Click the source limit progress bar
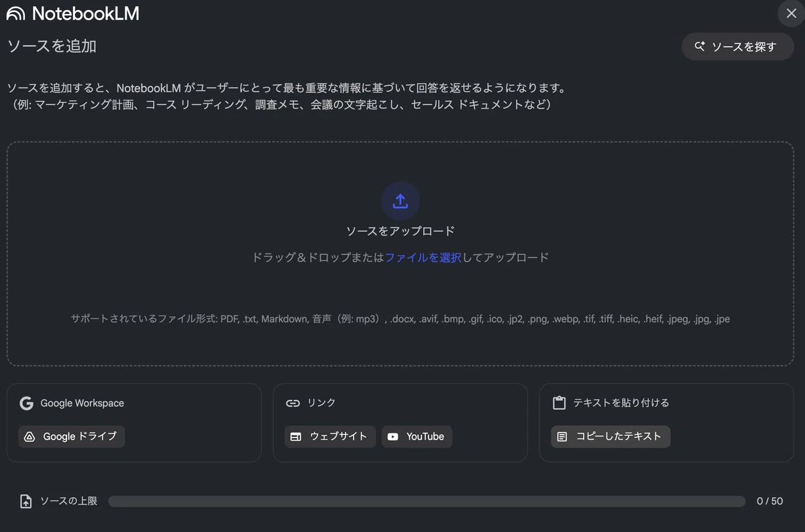 (427, 501)
